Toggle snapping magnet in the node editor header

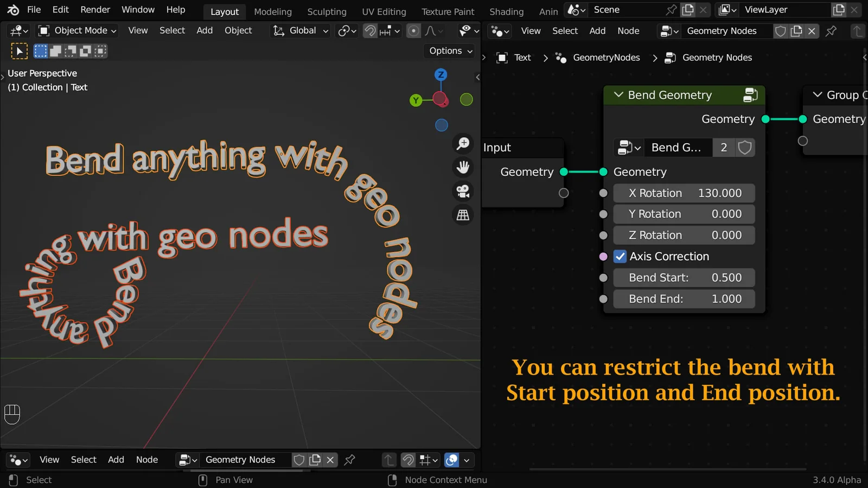(407, 459)
